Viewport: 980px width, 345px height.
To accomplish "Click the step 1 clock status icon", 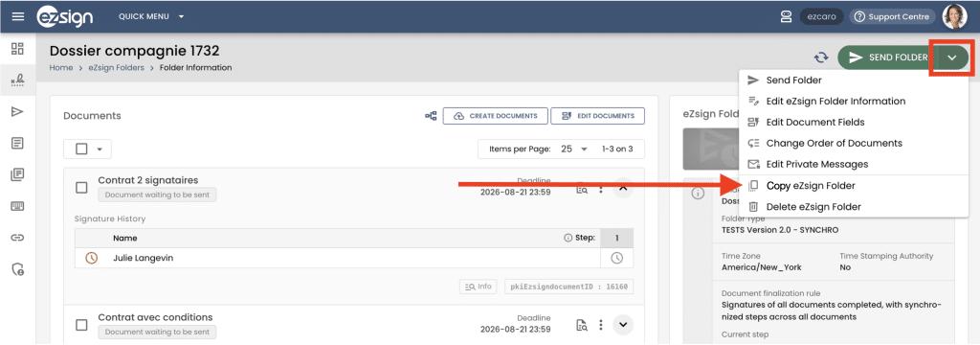I will pos(616,258).
